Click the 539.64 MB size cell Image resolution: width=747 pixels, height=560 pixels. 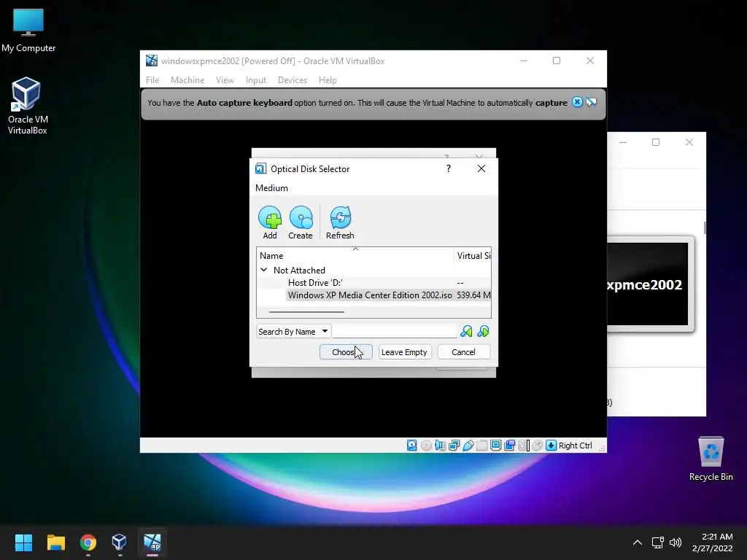(x=473, y=295)
